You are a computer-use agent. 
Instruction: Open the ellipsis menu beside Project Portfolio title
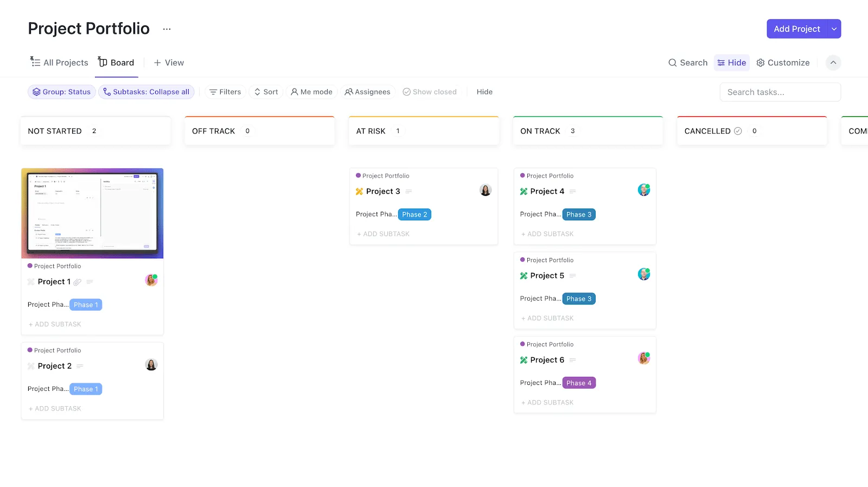click(x=167, y=29)
